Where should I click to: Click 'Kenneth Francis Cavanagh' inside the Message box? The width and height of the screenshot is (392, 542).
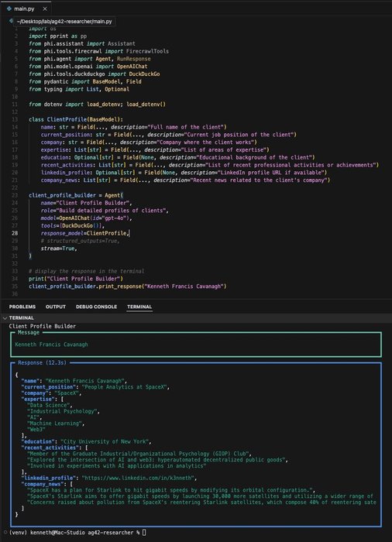click(52, 345)
